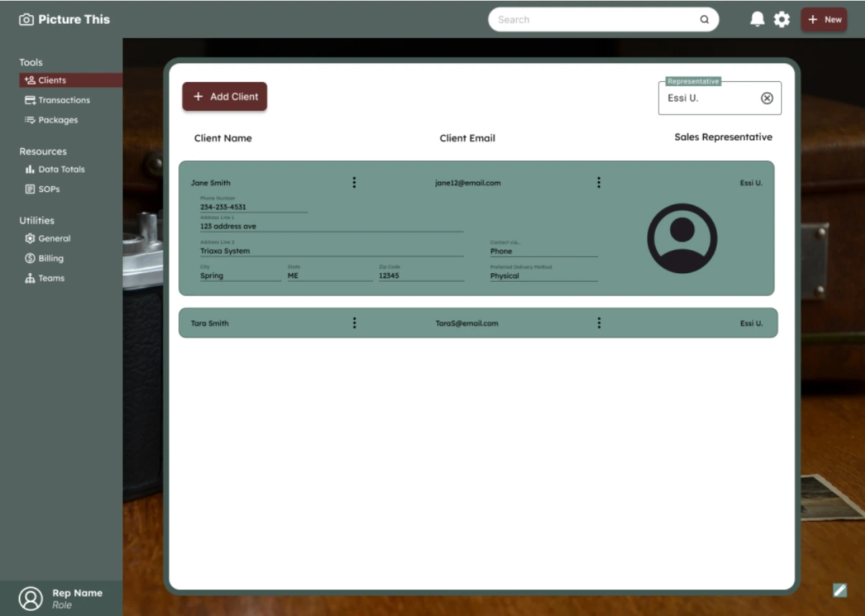
Task: Click the Rep Name user avatar
Action: (x=30, y=598)
